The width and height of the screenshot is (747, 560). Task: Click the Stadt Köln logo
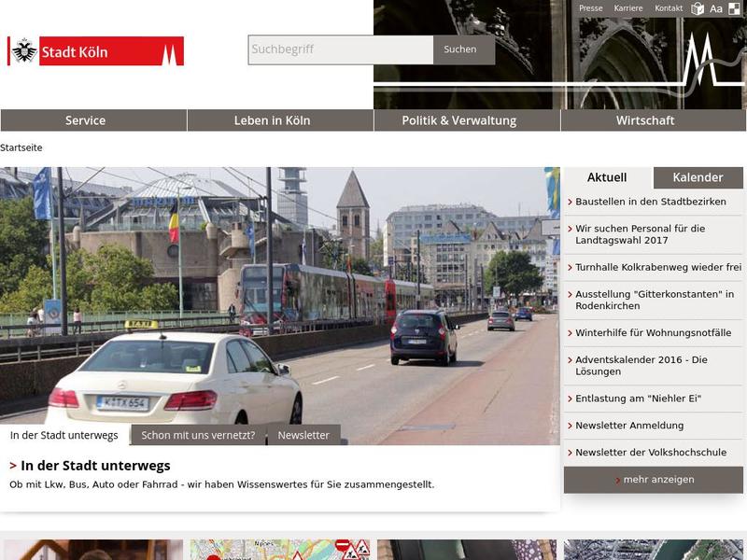pyautogui.click(x=96, y=51)
